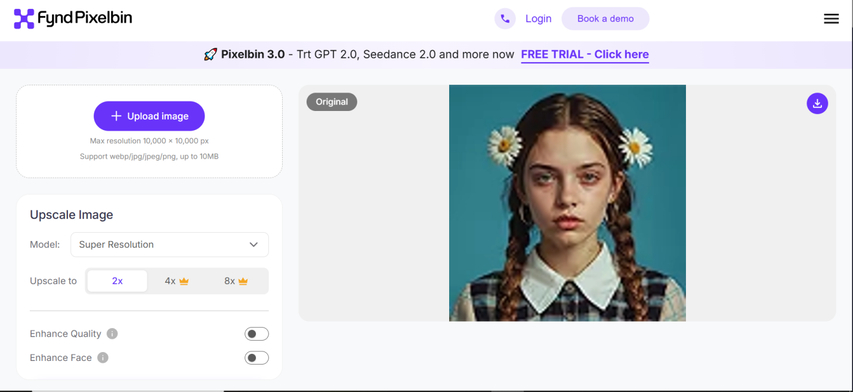Toggle Enhance Quality switch
Image resolution: width=853 pixels, height=392 pixels.
point(257,334)
